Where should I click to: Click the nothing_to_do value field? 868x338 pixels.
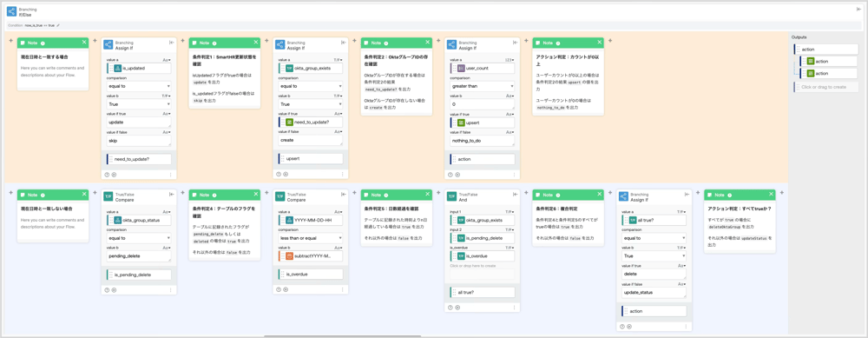click(482, 141)
